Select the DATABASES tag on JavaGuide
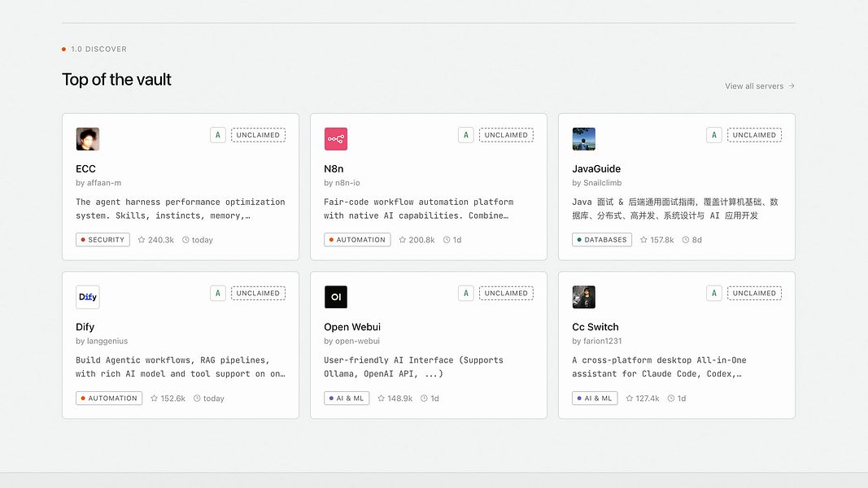 pos(602,240)
